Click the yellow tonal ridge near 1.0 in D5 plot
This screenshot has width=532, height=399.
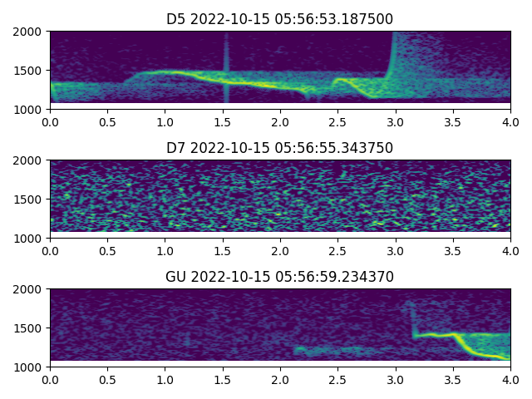(x=166, y=72)
